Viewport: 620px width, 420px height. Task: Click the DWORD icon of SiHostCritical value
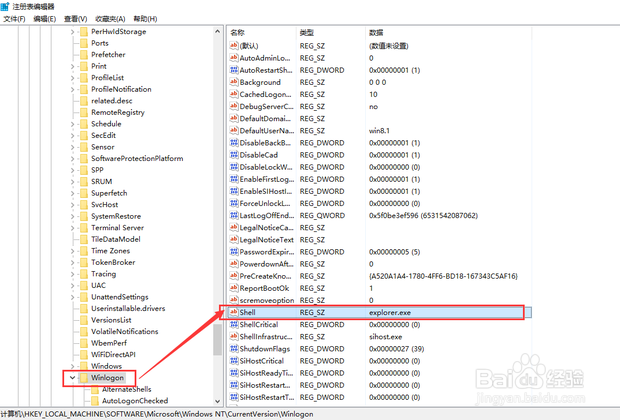[234, 361]
